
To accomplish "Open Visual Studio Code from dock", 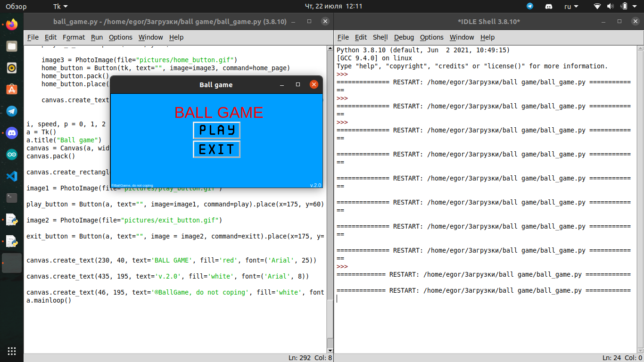I will [x=12, y=176].
